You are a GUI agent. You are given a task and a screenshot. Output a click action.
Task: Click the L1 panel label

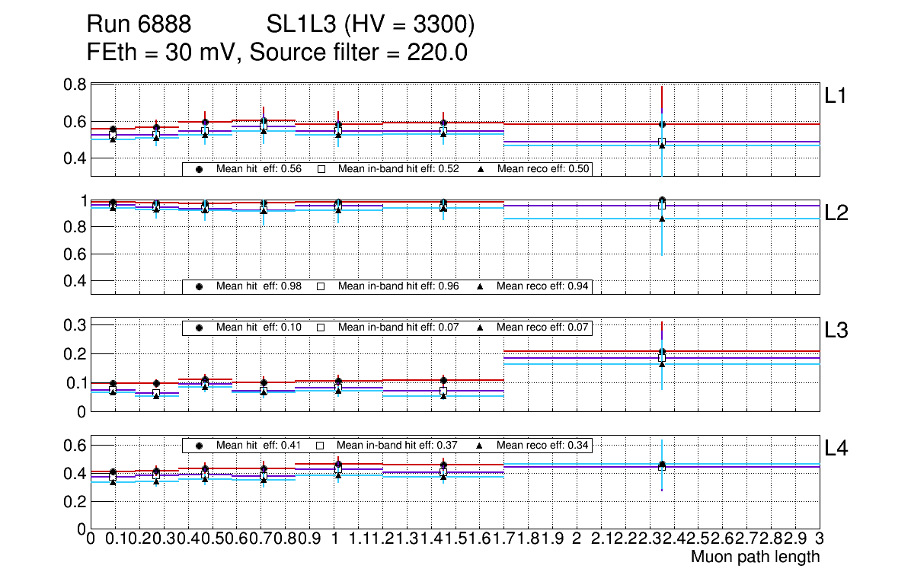(836, 96)
